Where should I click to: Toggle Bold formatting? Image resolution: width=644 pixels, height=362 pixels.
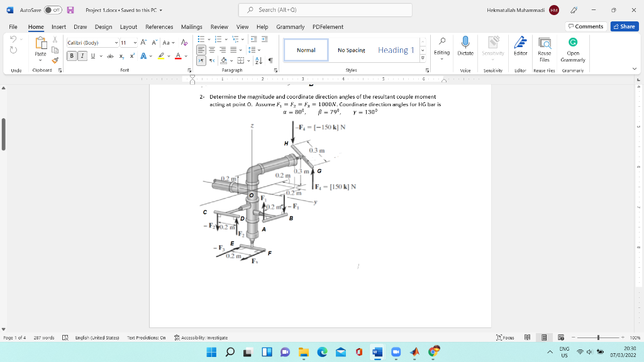click(72, 56)
